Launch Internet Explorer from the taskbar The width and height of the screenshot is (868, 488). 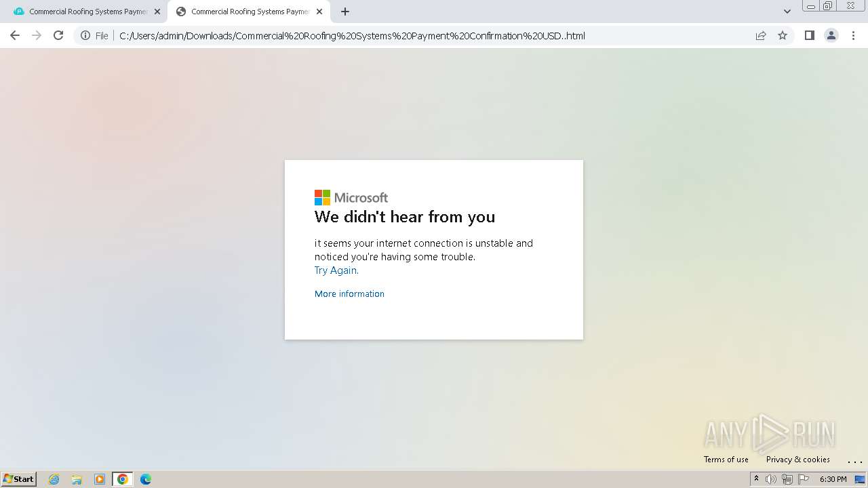(x=54, y=479)
